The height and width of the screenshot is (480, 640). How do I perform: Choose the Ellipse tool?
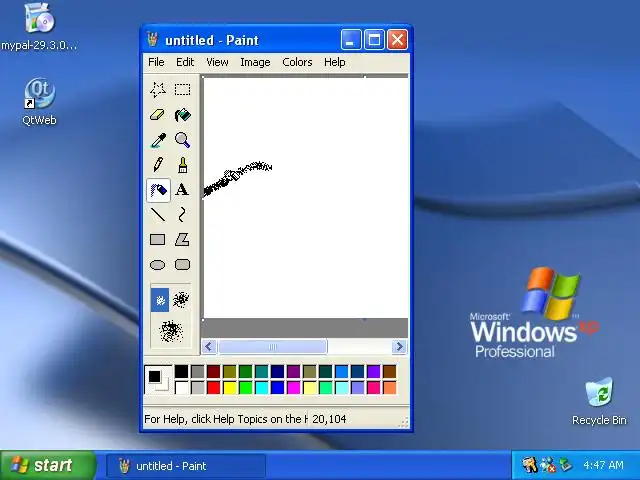[x=158, y=265]
